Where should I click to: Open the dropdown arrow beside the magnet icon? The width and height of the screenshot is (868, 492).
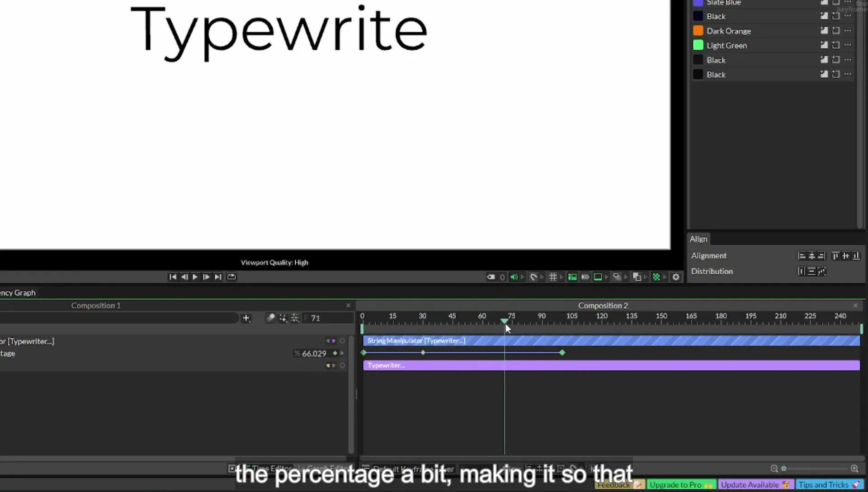542,277
